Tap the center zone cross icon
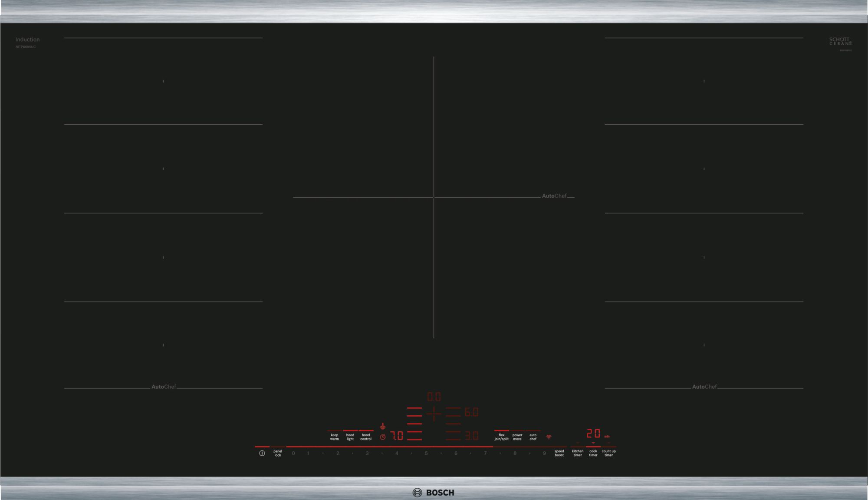The image size is (868, 500). (x=434, y=414)
